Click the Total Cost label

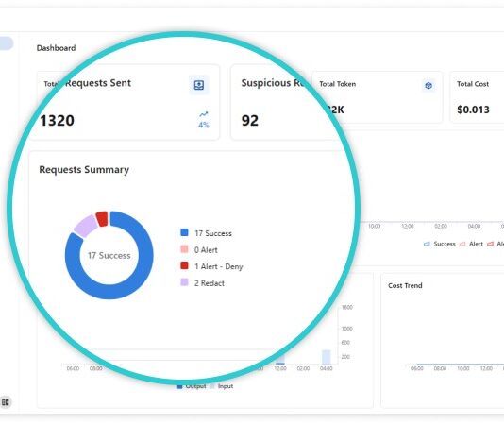tap(473, 84)
